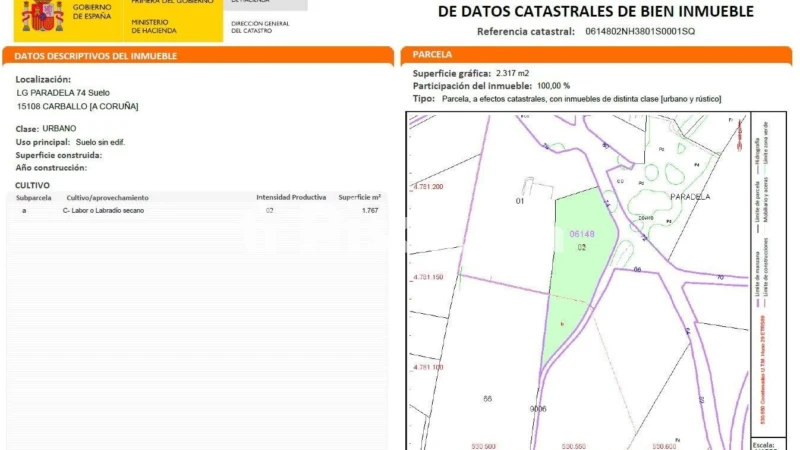Image resolution: width=800 pixels, height=450 pixels.
Task: Click the 'Superficie m²' column header
Action: (x=359, y=197)
